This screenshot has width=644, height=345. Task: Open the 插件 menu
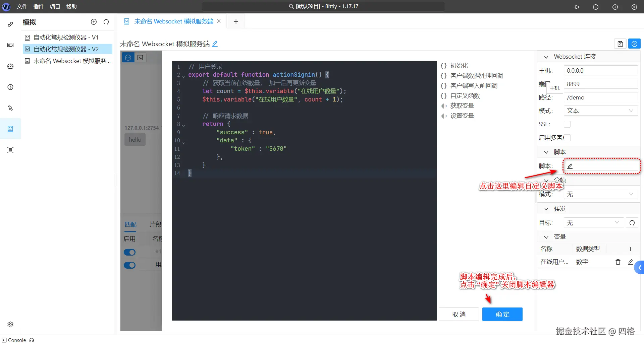39,7
